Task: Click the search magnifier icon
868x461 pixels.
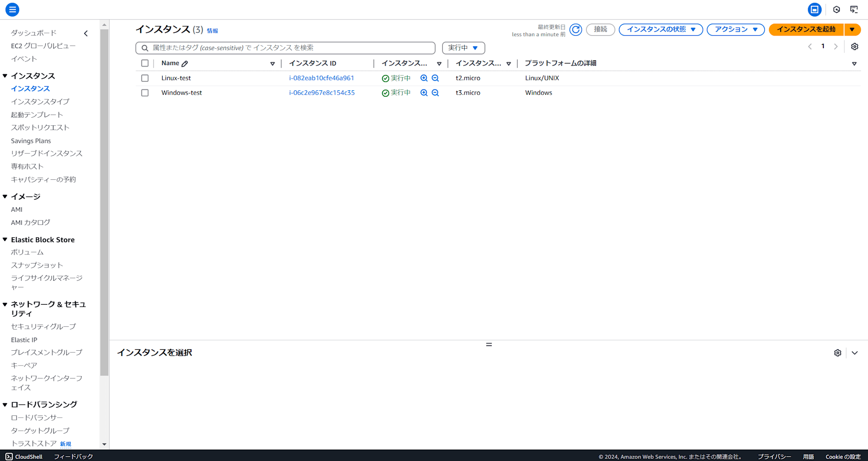Action: click(x=145, y=48)
